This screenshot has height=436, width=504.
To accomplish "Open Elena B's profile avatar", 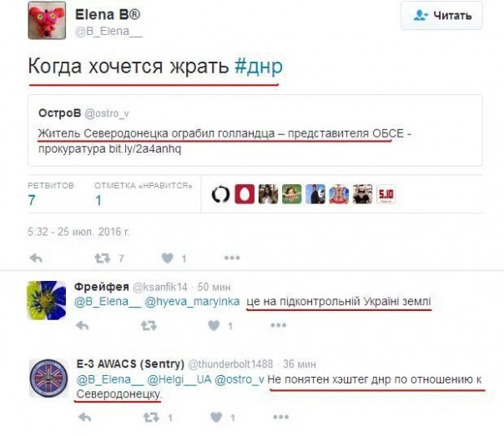I will (x=47, y=20).
